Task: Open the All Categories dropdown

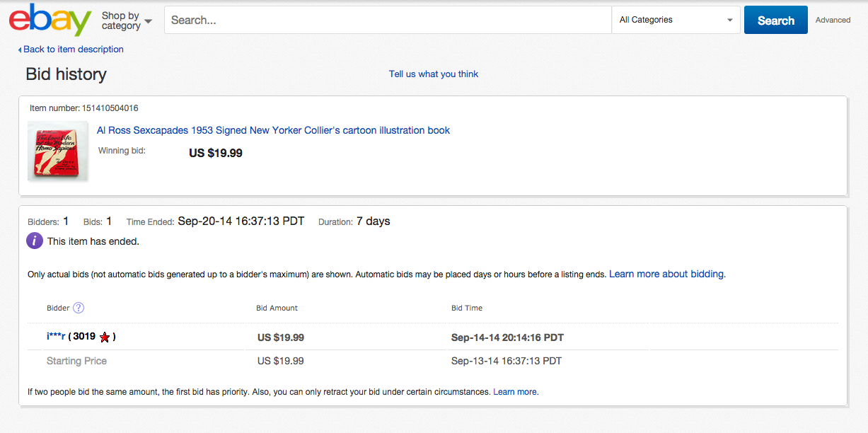Action: pyautogui.click(x=676, y=20)
